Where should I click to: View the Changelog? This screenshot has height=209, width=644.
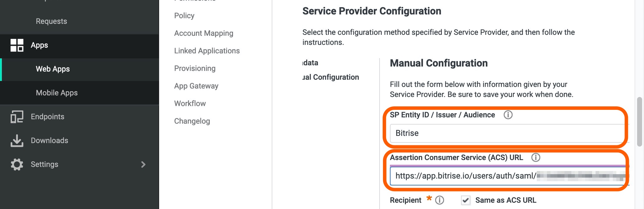point(192,121)
